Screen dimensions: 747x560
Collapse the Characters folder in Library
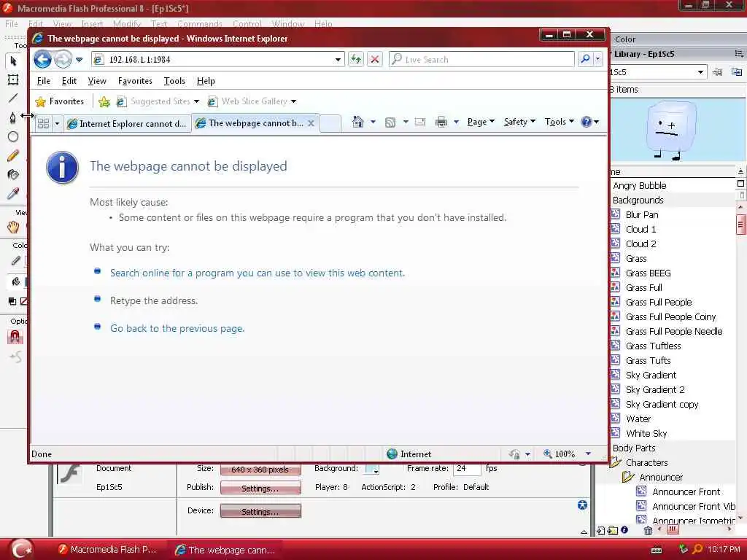[x=616, y=462]
